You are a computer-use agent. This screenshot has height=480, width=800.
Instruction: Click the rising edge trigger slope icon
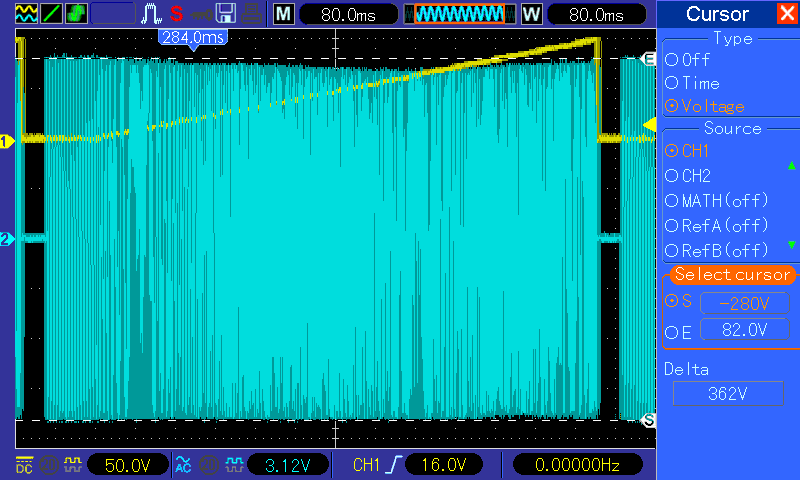(394, 465)
